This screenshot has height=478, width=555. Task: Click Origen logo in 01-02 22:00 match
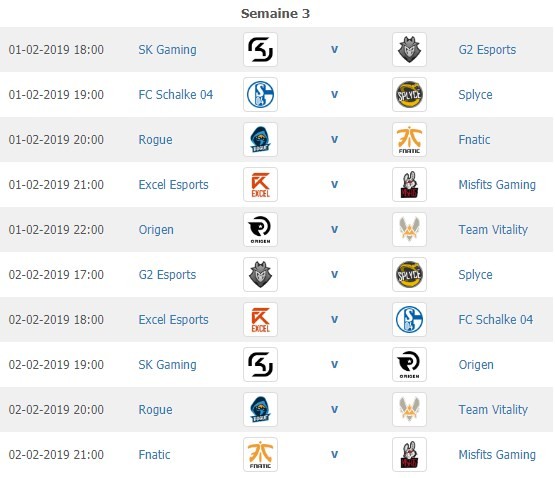click(261, 229)
